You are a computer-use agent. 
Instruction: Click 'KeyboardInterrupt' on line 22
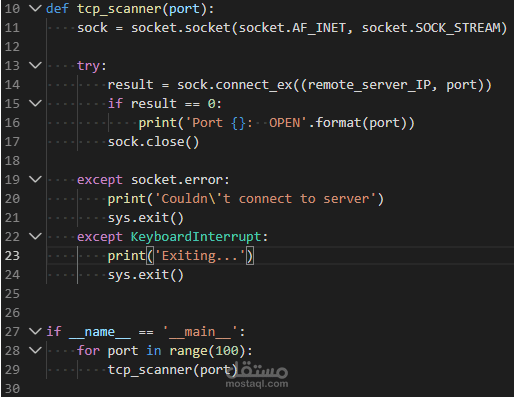tap(196, 237)
